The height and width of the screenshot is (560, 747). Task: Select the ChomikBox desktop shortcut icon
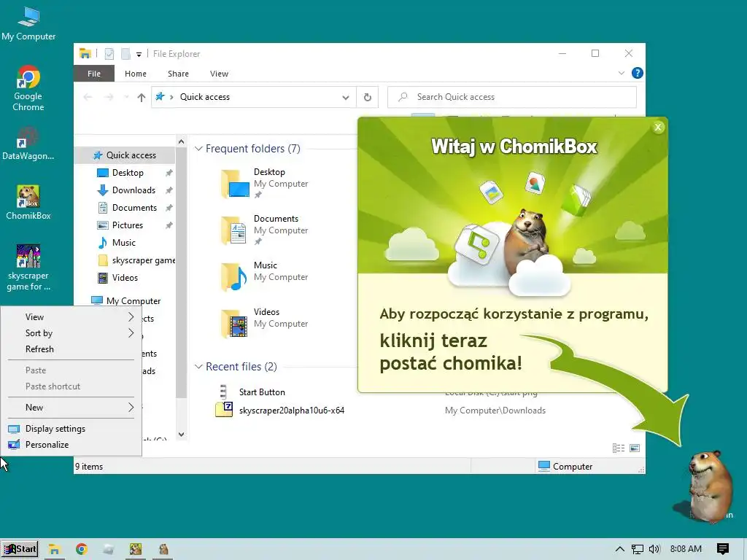(28, 203)
